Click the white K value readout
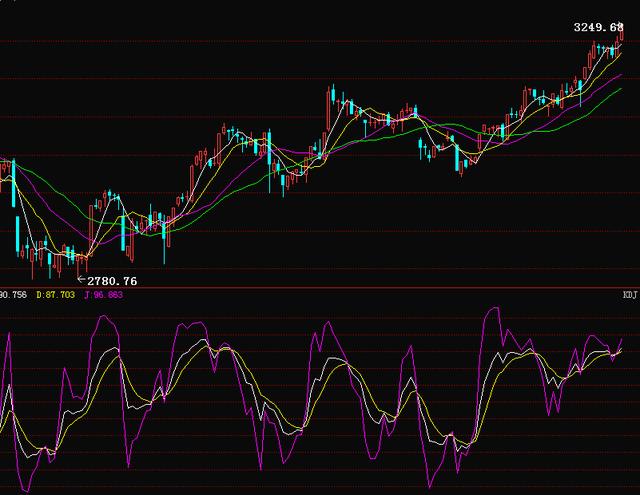640x495 pixels. point(12,294)
